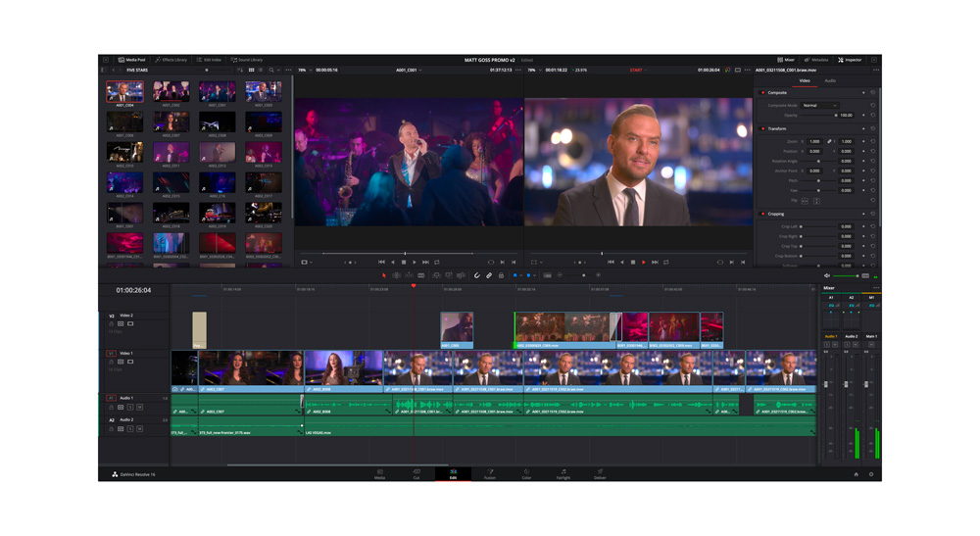This screenshot has height=536, width=980.
Task: Open the source clip name A001_C001 dropdown
Action: click(409, 71)
